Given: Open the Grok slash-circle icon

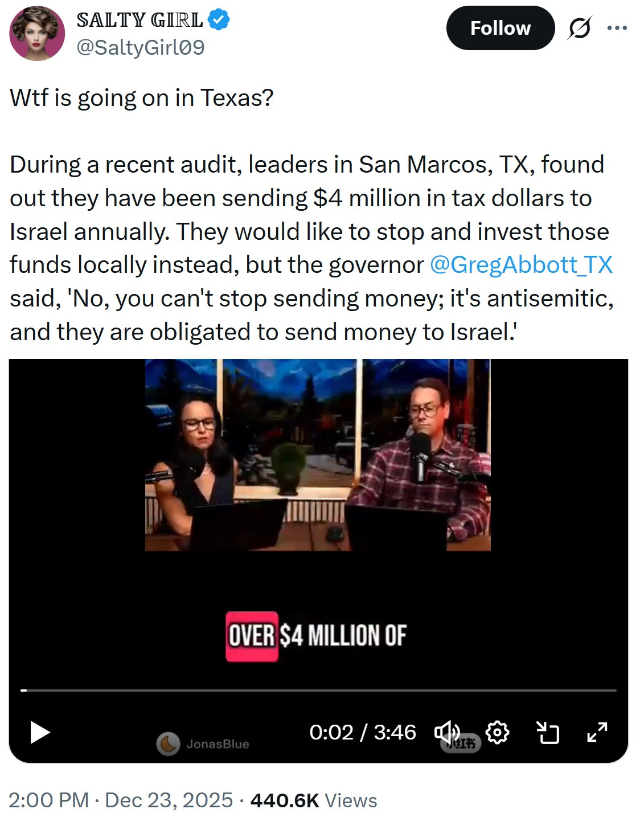Looking at the screenshot, I should 579,28.
